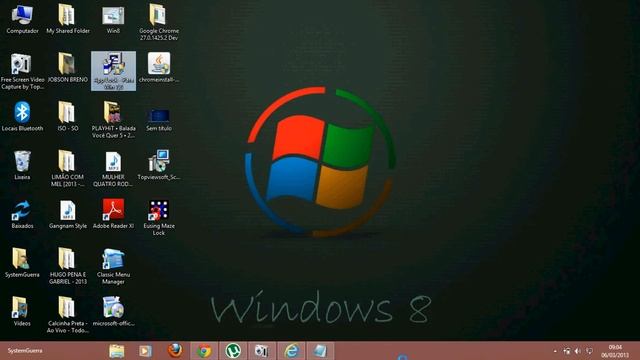Click the SystemGuerra taskbar toolbar label

tap(25, 351)
